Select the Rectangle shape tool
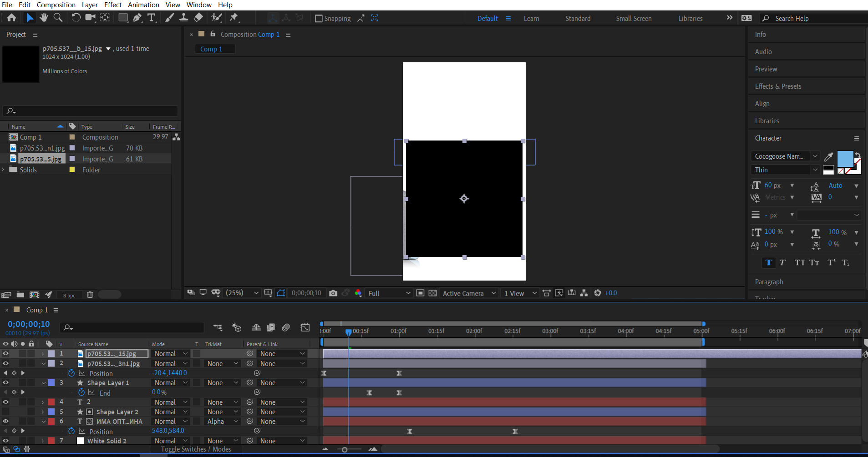 coord(123,18)
